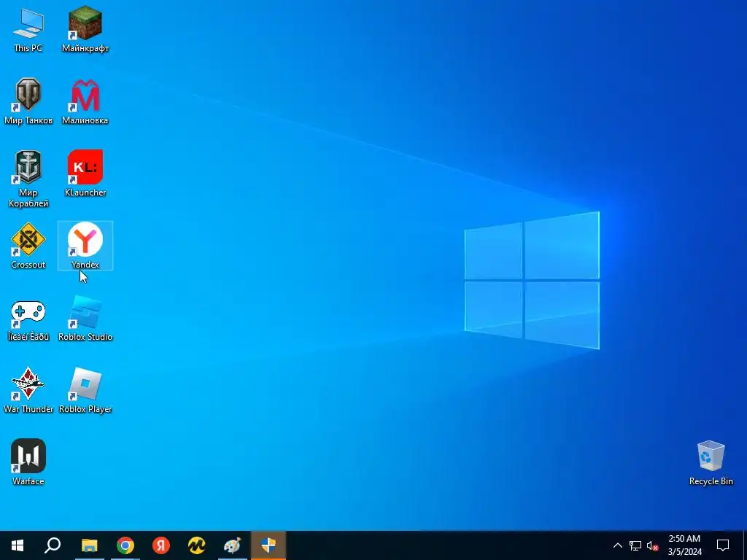Open the Windows Start menu
747x560 pixels.
tap(18, 545)
